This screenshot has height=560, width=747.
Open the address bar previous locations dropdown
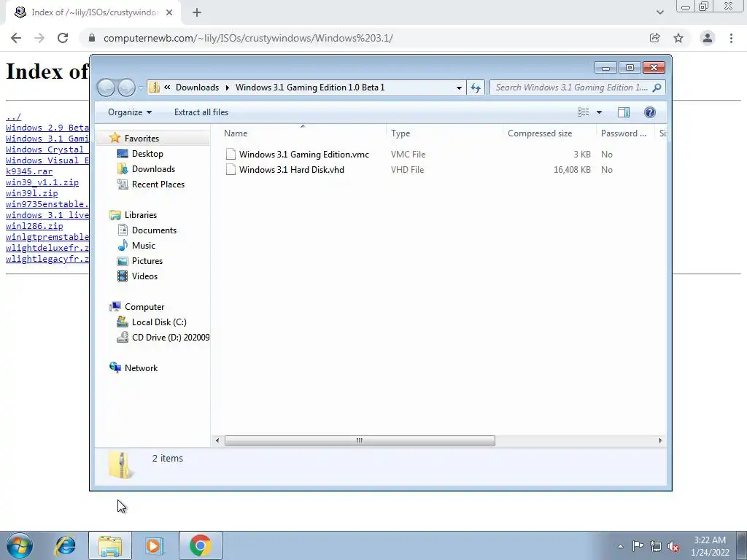[x=459, y=87]
